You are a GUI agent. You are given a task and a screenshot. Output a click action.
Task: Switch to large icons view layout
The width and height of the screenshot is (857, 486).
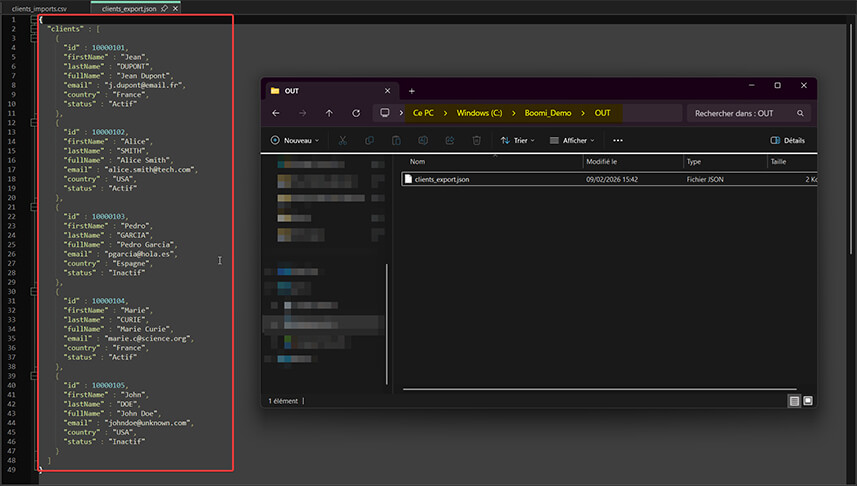(x=808, y=400)
